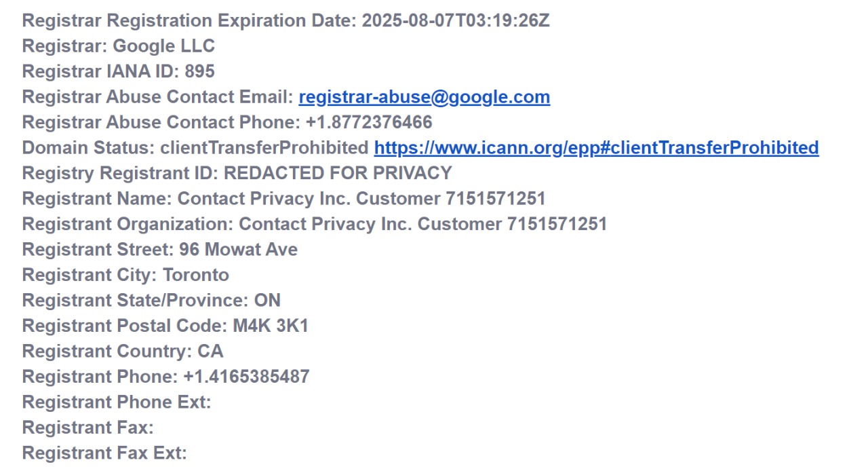Screen dimensions: 868x473
Task: Click the Registrant City Toronto line
Action: [125, 275]
